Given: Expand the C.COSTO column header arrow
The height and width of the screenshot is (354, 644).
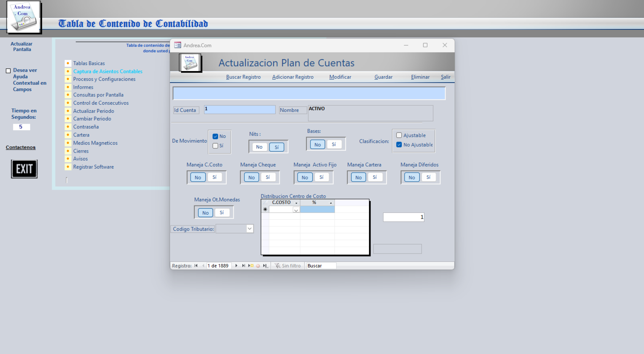Looking at the screenshot, I should pos(296,203).
